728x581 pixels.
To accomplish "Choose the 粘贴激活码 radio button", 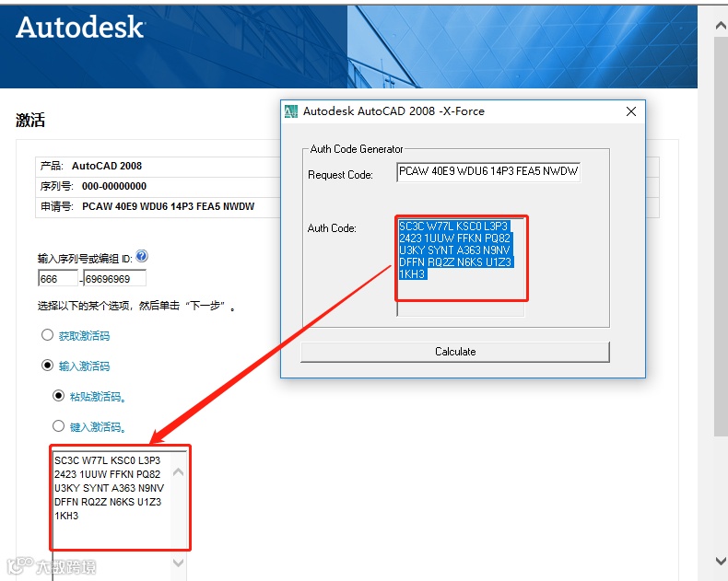I will point(58,396).
